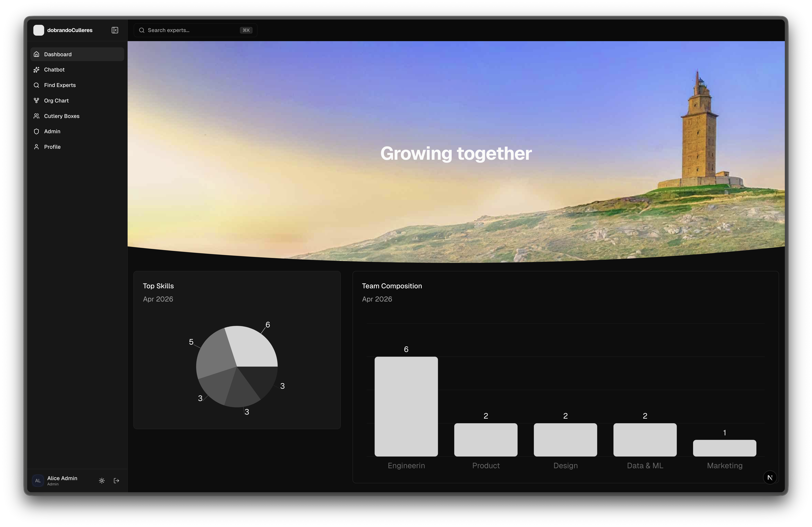The image size is (812, 527).
Task: Click the Data & ML bar
Action: 645,440
